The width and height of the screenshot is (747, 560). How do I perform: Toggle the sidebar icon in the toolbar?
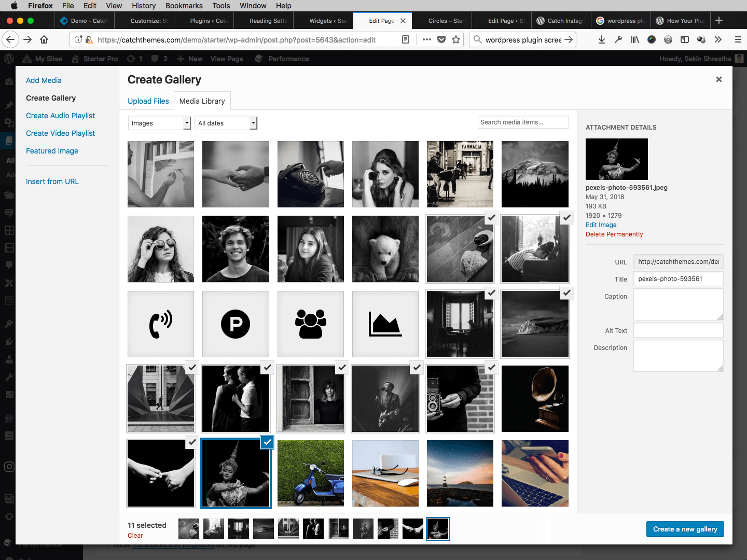(685, 39)
